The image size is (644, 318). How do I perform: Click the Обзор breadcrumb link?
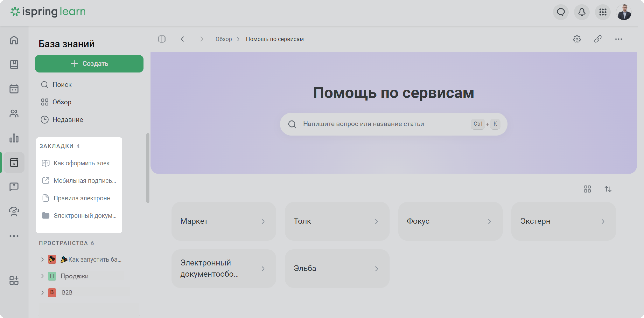(224, 39)
